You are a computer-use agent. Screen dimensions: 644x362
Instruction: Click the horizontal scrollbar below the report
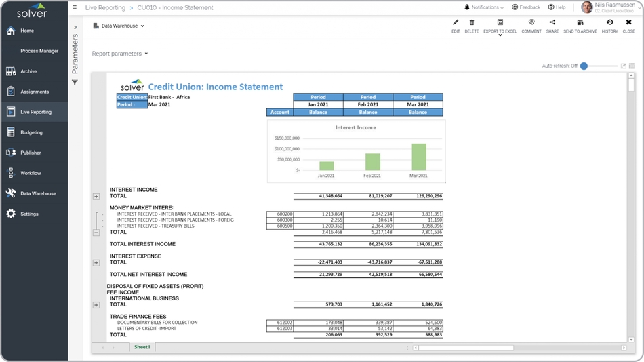(x=466, y=348)
